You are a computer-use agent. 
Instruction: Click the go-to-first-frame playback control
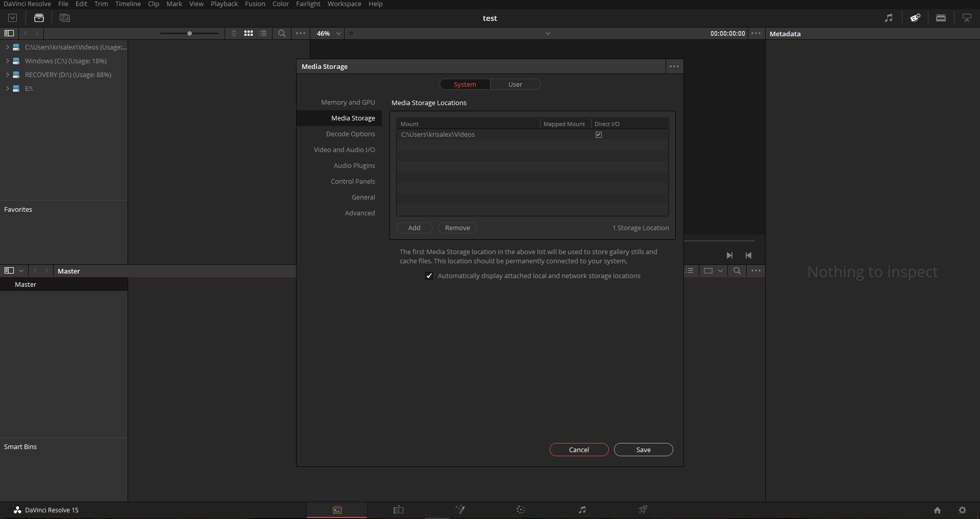(749, 255)
